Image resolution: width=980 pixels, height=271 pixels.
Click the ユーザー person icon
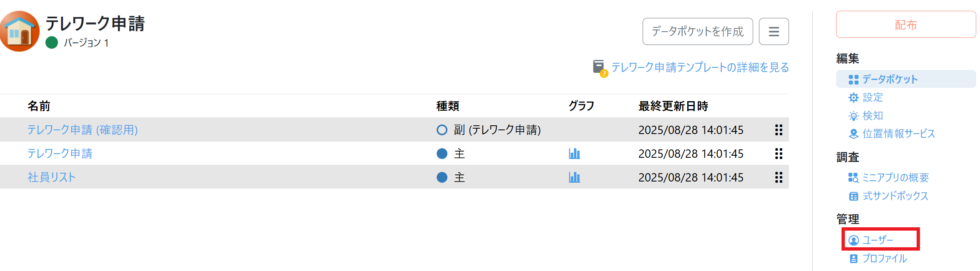(x=854, y=240)
